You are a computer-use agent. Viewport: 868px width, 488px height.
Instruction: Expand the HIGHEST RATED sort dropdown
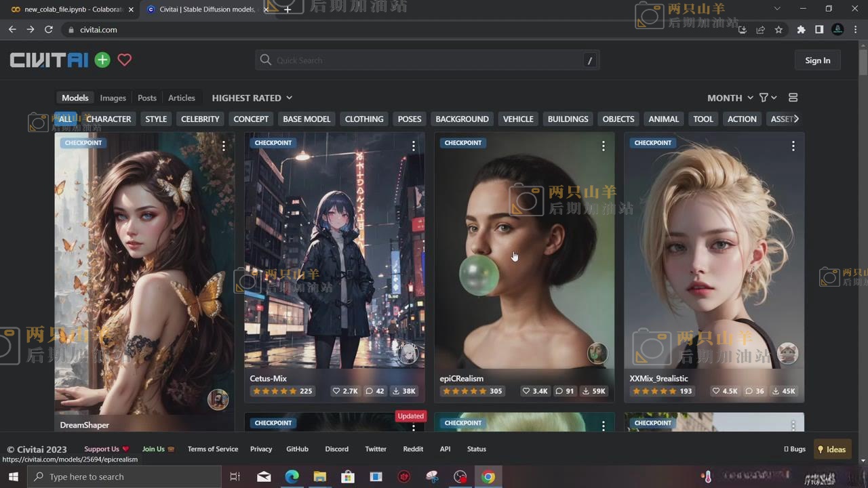[x=252, y=98]
